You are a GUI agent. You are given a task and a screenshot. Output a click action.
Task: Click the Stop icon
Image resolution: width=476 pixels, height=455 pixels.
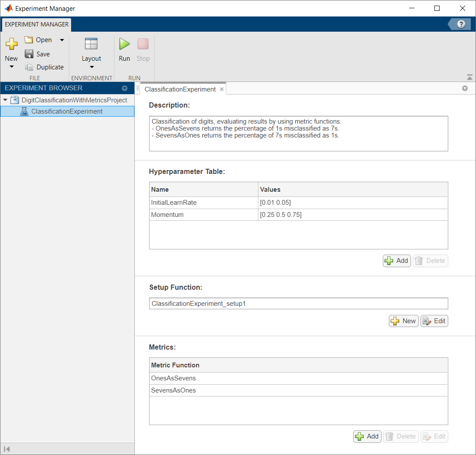[x=143, y=44]
